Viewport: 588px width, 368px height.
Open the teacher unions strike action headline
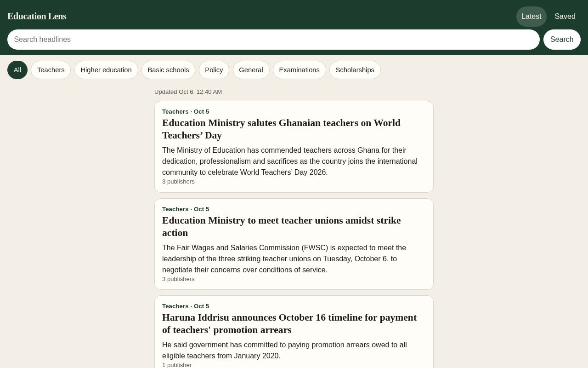click(x=281, y=227)
